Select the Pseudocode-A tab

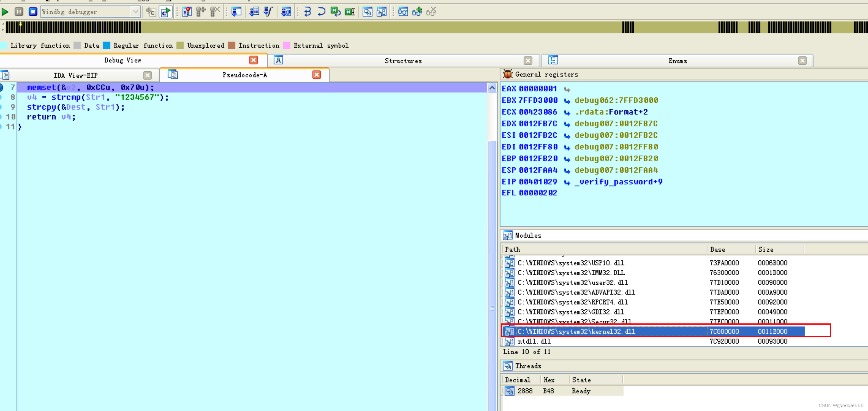pyautogui.click(x=245, y=75)
